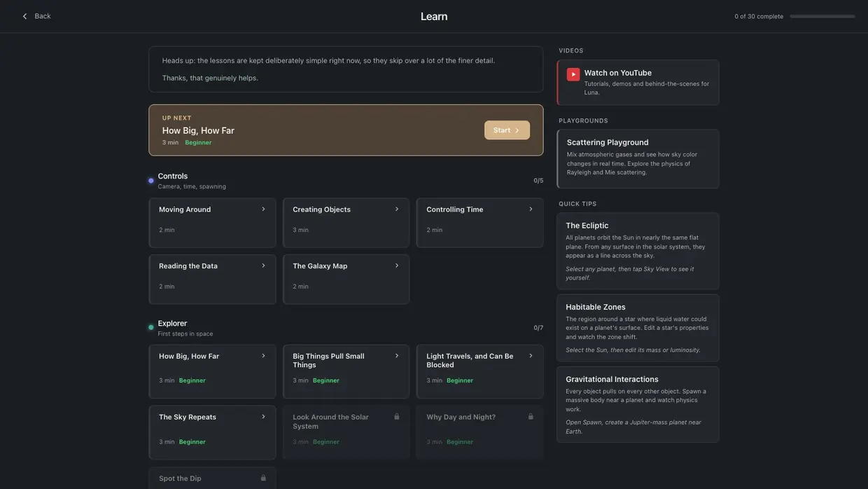Click the 0 of 30 complete label
The width and height of the screenshot is (868, 489).
tap(759, 16)
